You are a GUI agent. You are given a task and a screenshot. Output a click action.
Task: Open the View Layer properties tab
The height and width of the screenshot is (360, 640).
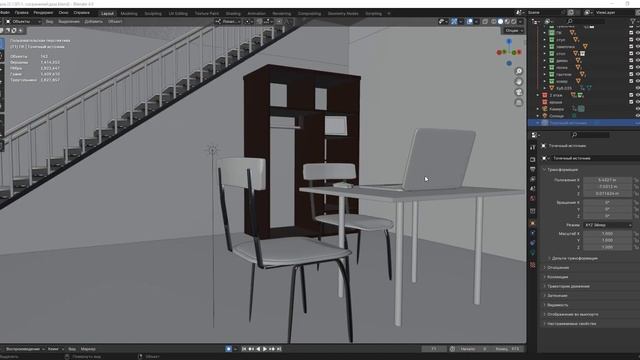(x=533, y=179)
